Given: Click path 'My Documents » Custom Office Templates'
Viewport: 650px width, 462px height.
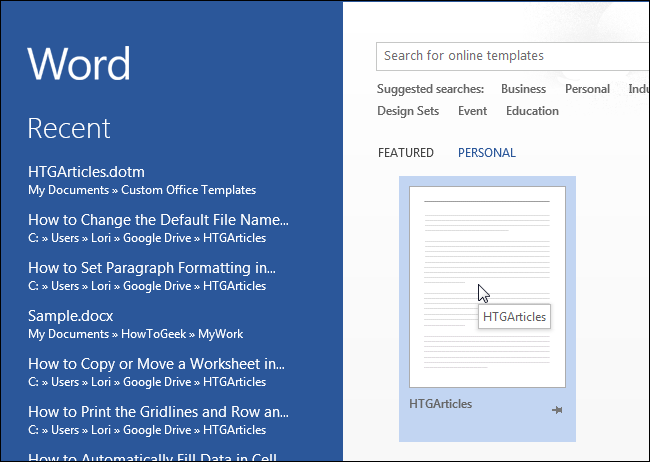Looking at the screenshot, I should 142,190.
